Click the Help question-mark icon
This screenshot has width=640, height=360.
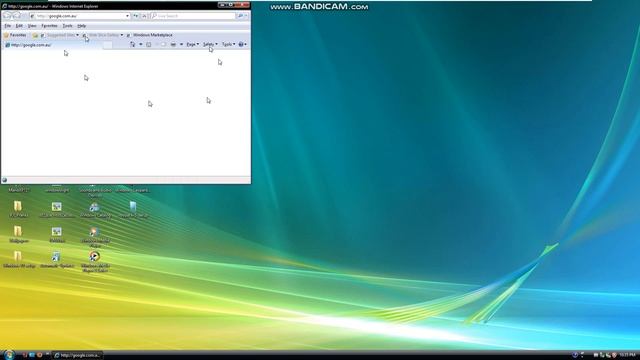pos(241,44)
